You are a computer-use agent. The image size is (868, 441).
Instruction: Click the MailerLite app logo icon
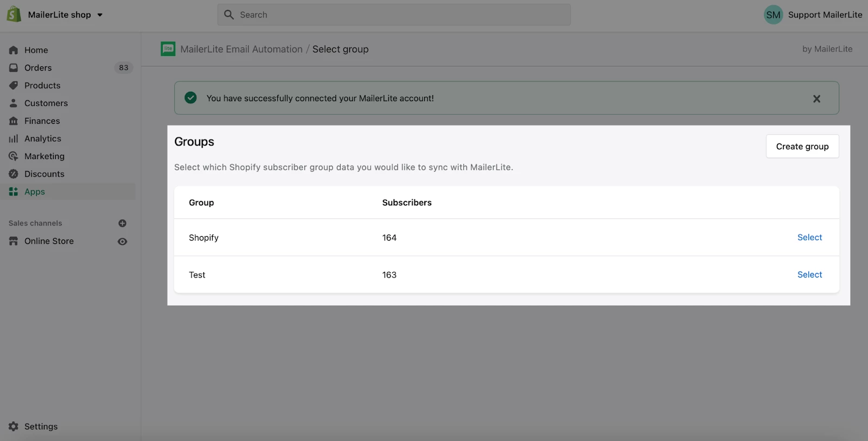[168, 49]
